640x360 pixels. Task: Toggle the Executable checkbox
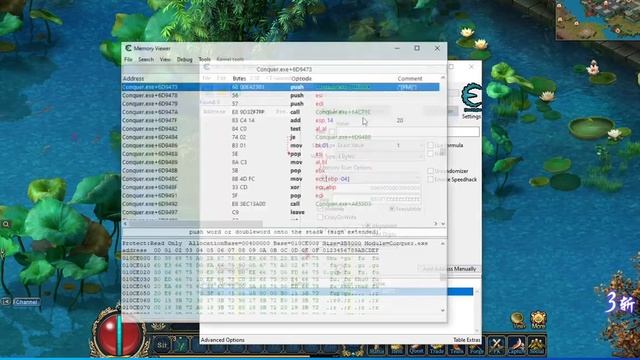(391, 209)
